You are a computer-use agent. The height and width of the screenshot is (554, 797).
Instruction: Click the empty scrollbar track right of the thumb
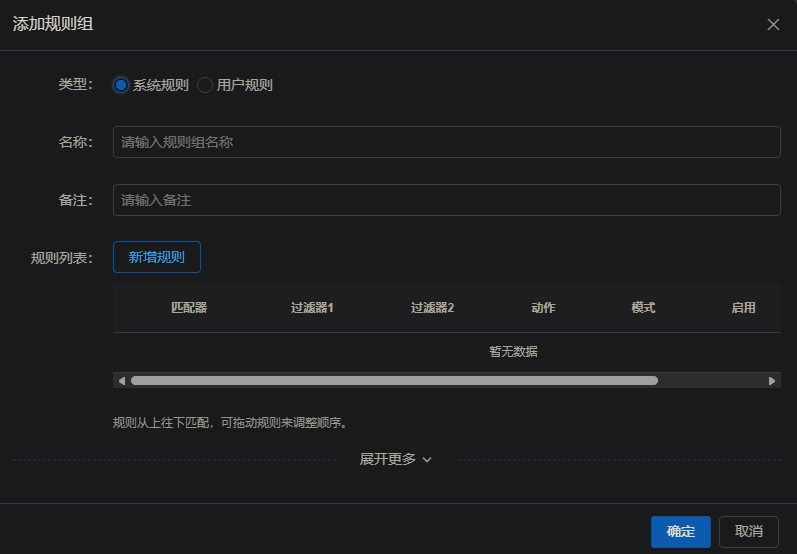click(x=710, y=381)
